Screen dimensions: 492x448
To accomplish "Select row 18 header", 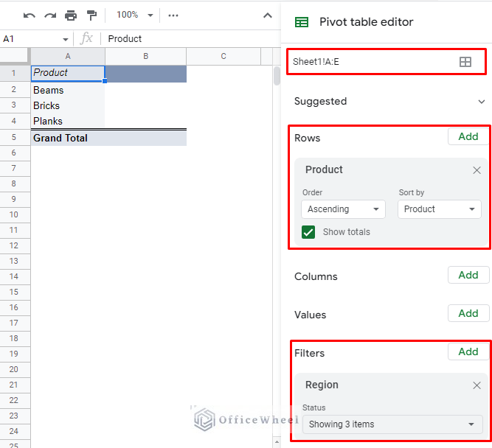I will click(x=15, y=339).
